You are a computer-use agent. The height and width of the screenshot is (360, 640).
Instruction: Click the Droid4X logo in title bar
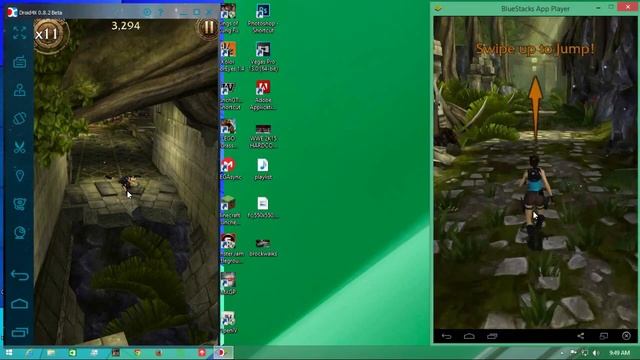(x=12, y=12)
